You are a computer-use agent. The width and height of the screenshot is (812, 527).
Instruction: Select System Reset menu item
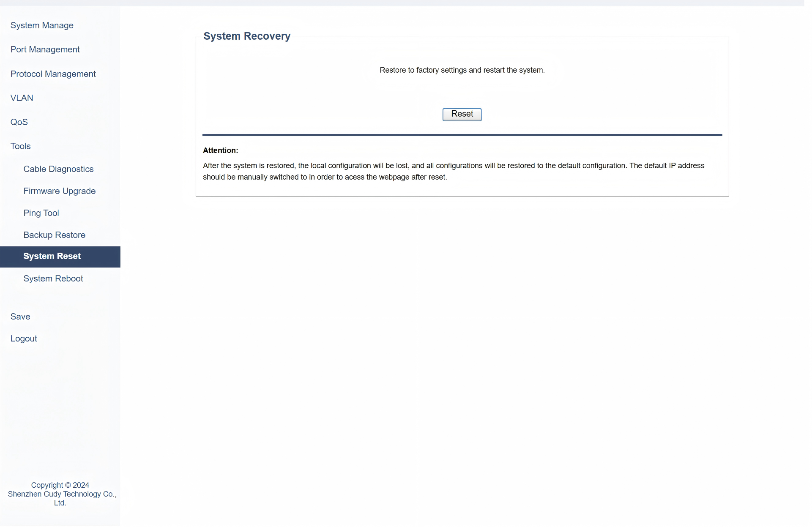point(52,257)
